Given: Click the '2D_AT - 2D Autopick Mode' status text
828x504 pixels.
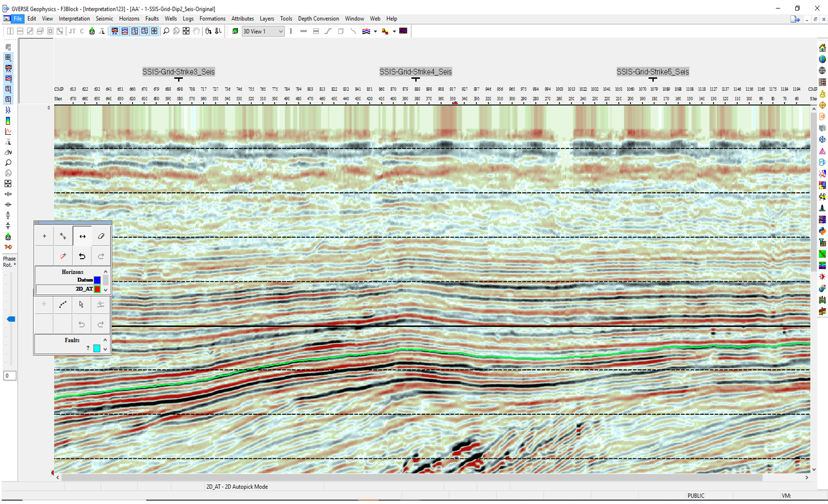Looking at the screenshot, I should 237,487.
